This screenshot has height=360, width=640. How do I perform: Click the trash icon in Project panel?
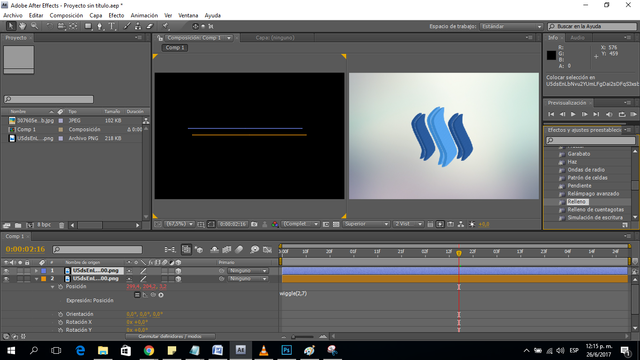(x=62, y=225)
